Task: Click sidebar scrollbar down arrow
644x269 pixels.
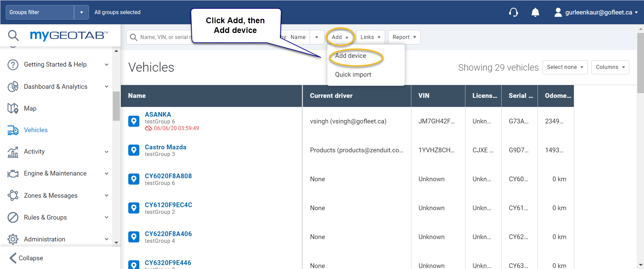Action: (x=116, y=243)
